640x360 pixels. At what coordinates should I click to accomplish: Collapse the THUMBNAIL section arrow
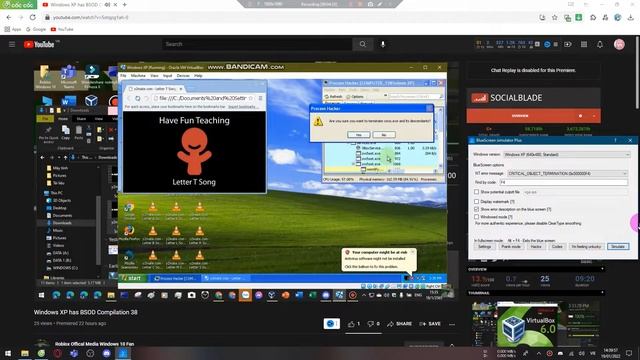[602, 293]
